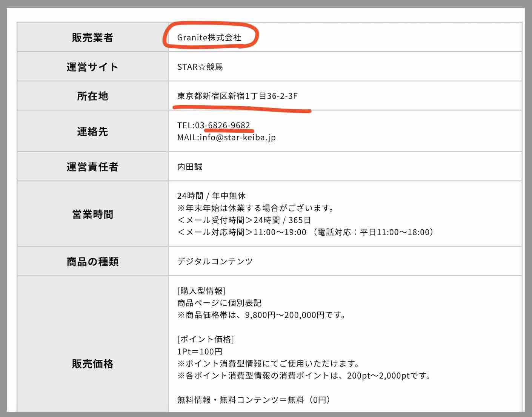Select address 東京都新宿区新宿1丁目36-2-3F
Image resolution: width=532 pixels, height=417 pixels.
[237, 96]
